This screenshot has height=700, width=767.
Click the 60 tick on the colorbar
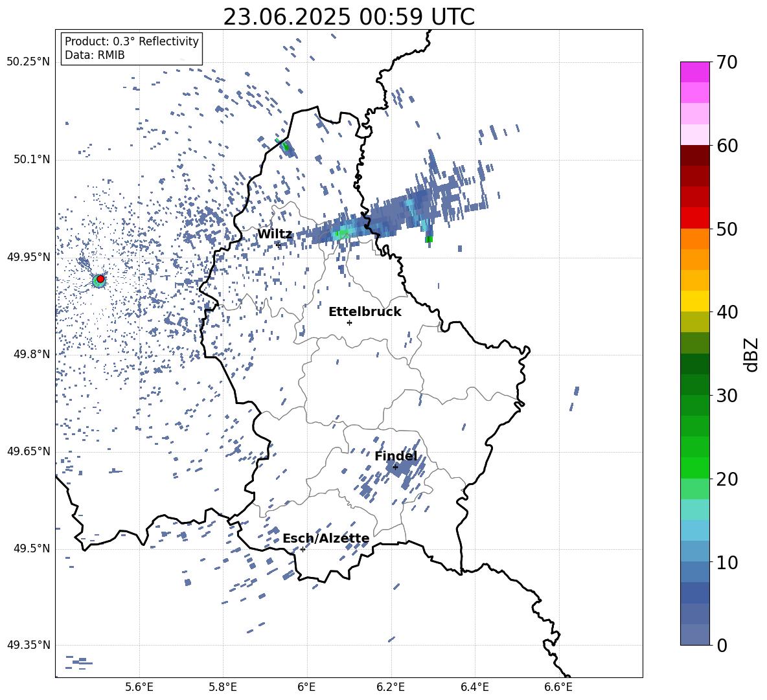(727, 146)
